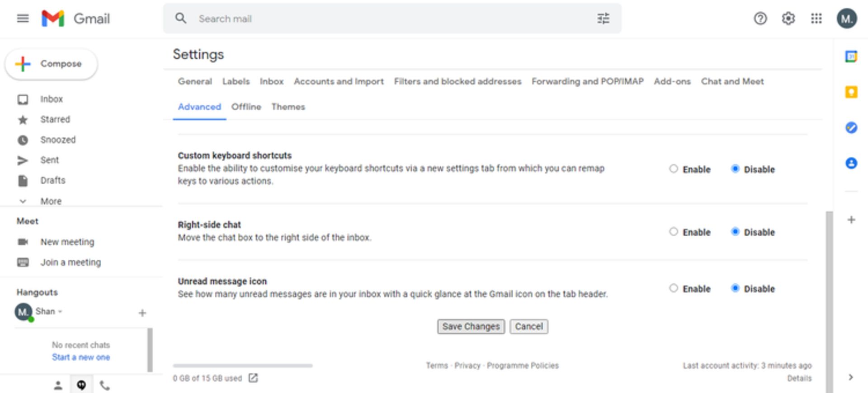Open the phone call tab icon
Screen dimensions: 868x393
tap(104, 385)
